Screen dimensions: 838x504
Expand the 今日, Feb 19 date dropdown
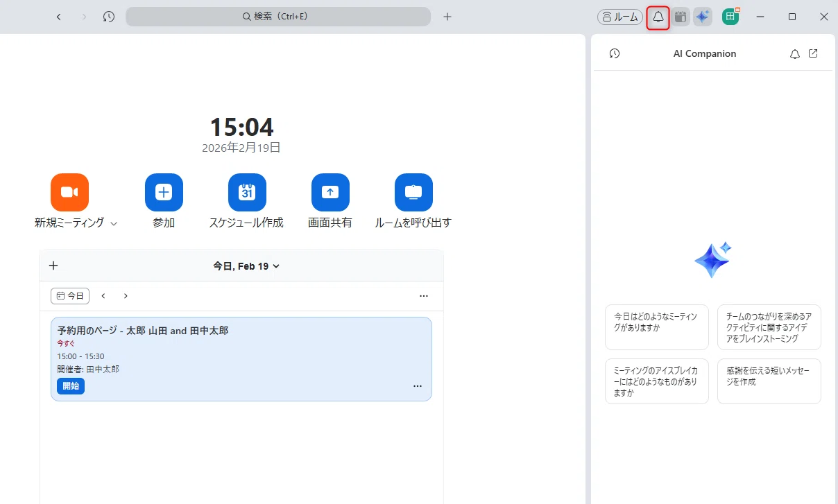click(246, 266)
